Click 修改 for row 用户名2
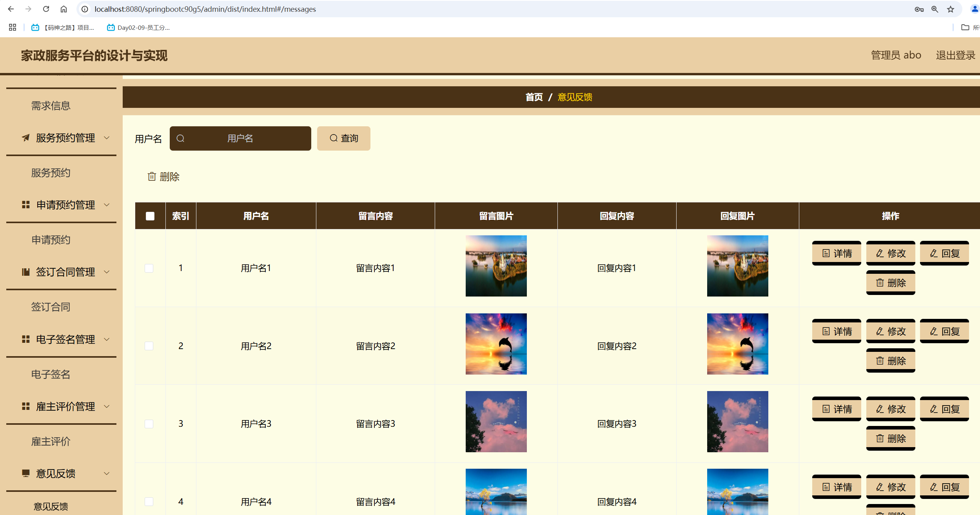The image size is (980, 515). click(891, 331)
